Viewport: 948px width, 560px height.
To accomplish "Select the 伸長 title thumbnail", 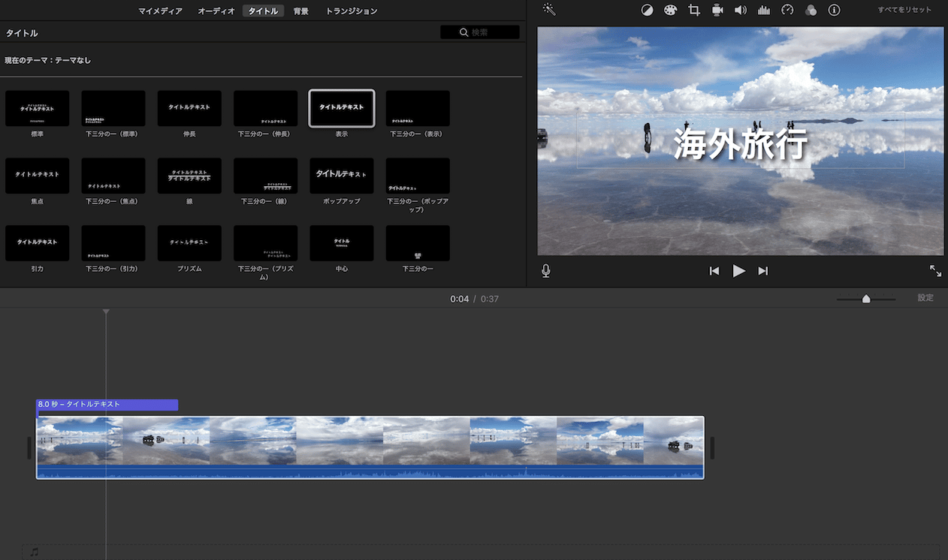I will [x=189, y=109].
